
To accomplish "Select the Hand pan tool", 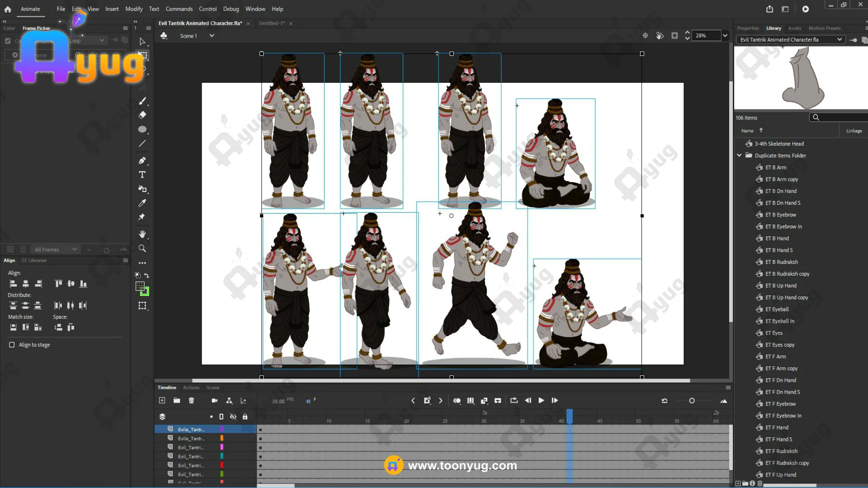I will [142, 234].
